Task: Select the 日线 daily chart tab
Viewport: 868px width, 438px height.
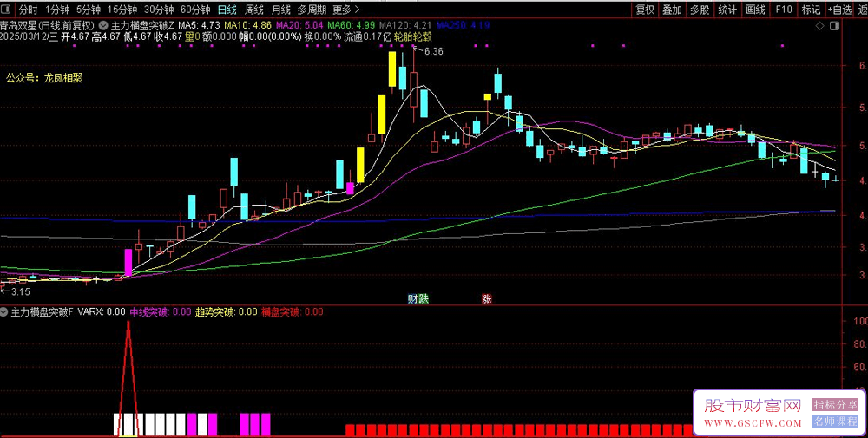Action: point(227,10)
